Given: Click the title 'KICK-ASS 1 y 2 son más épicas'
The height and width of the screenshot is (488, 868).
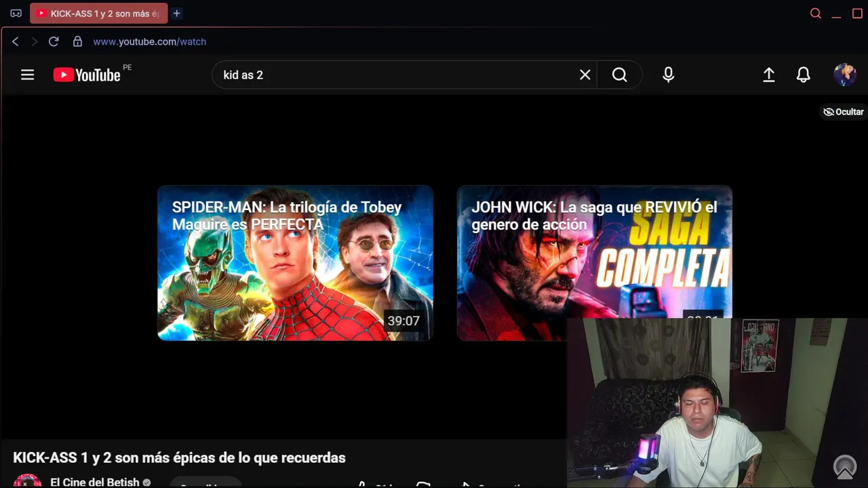Looking at the screenshot, I should [x=179, y=458].
